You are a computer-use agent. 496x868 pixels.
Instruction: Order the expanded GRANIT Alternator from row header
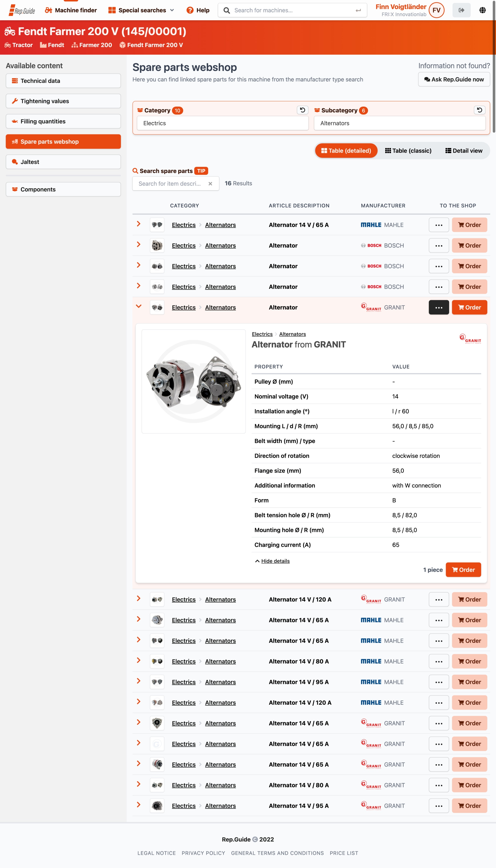pyautogui.click(x=469, y=307)
